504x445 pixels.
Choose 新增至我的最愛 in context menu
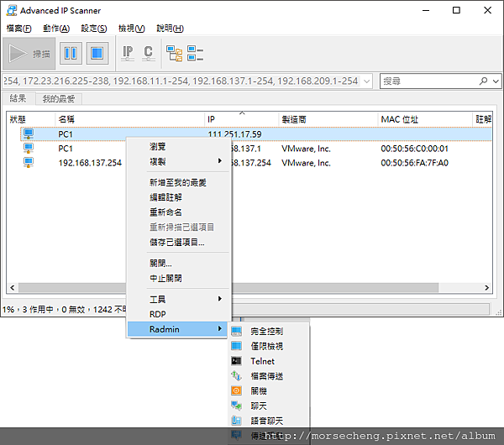[x=179, y=182]
